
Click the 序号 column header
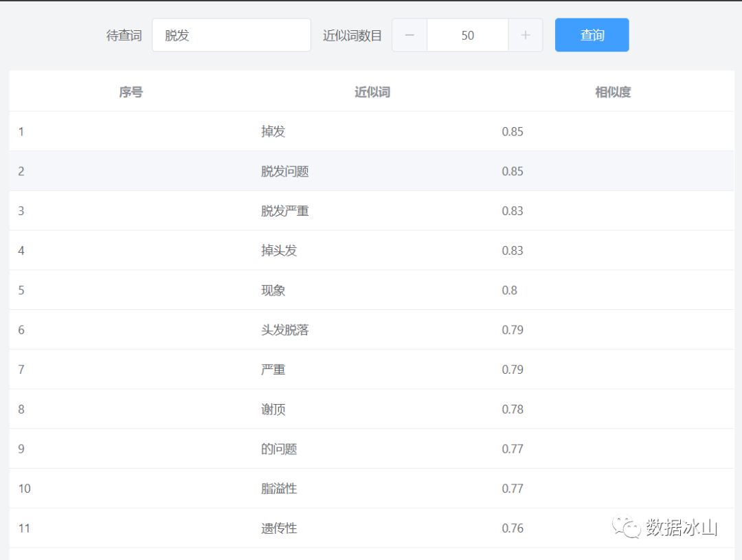click(131, 91)
